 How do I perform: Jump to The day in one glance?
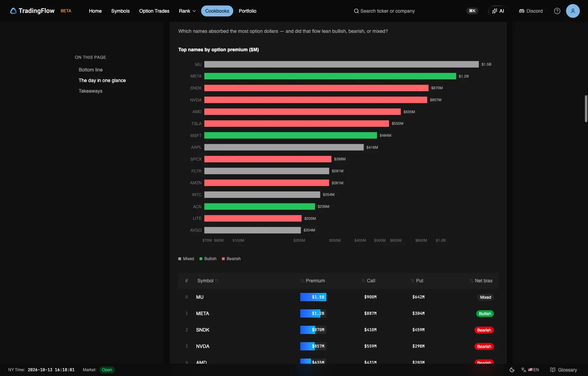pyautogui.click(x=102, y=80)
